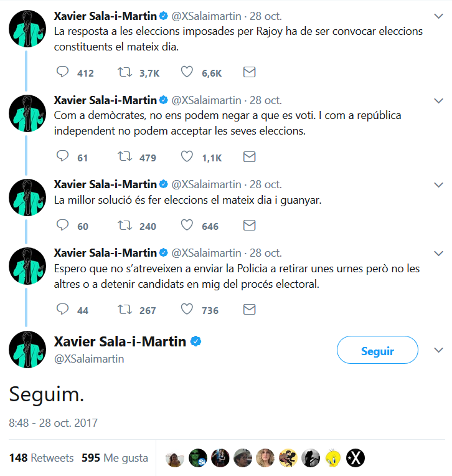This screenshot has width=452, height=476.
Task: Send first tweet via direct message
Action: tap(249, 73)
